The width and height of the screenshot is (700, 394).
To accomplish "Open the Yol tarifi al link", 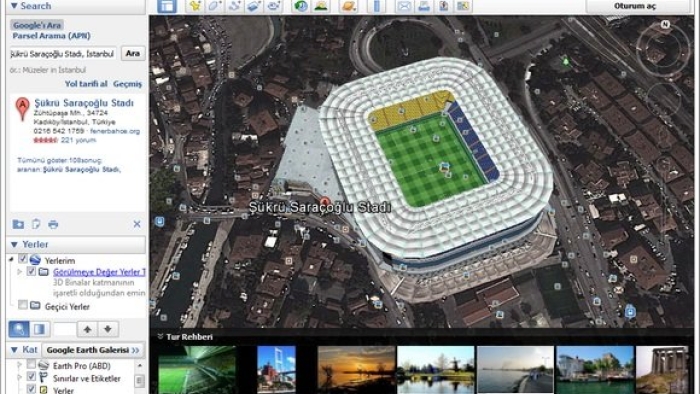I will point(86,84).
